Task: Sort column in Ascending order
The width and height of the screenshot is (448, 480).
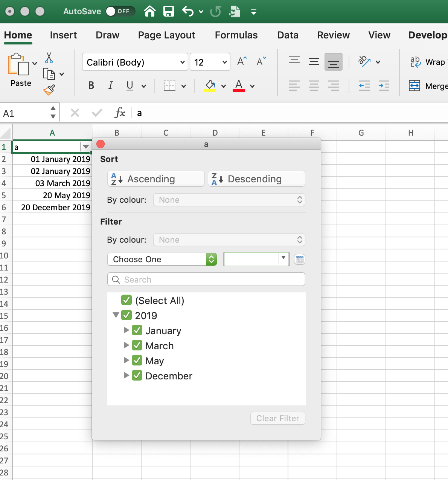Action: point(156,179)
